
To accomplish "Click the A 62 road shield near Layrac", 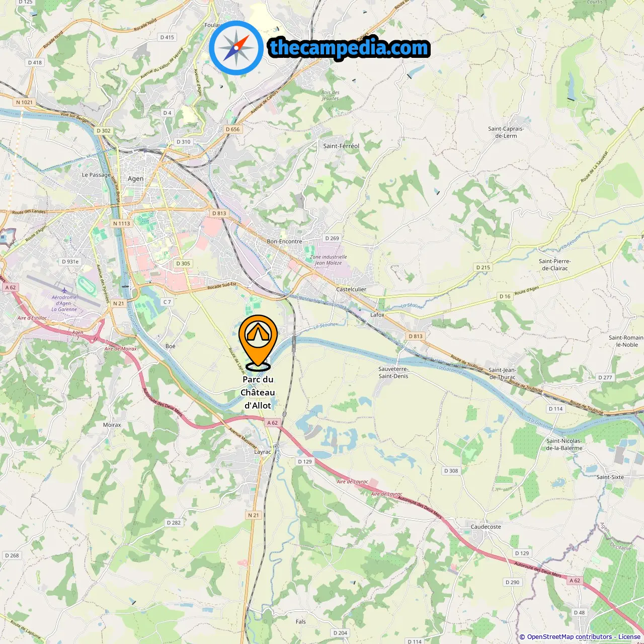I will tap(272, 423).
